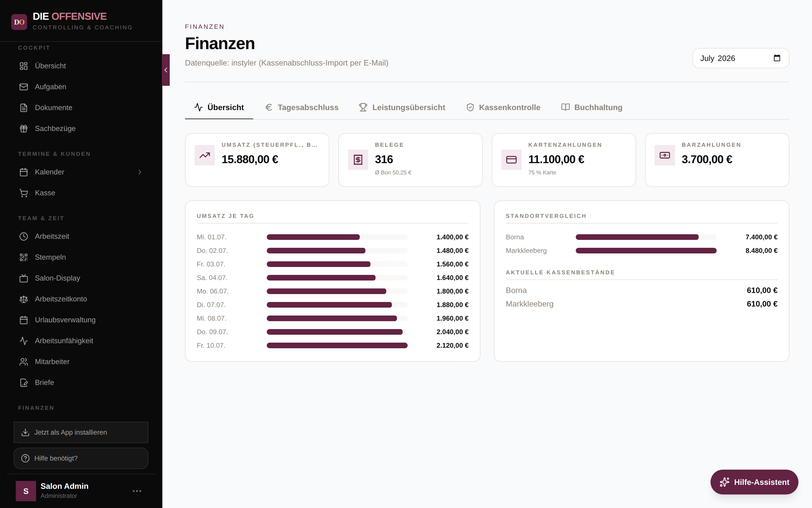Open the Hilfe-Assistent floating button
812x508 pixels.
[x=754, y=482]
